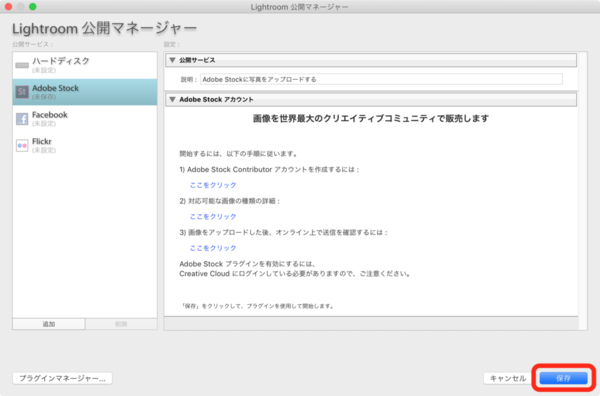Click キャンセル button
Viewport: 600px width, 396px height.
508,378
